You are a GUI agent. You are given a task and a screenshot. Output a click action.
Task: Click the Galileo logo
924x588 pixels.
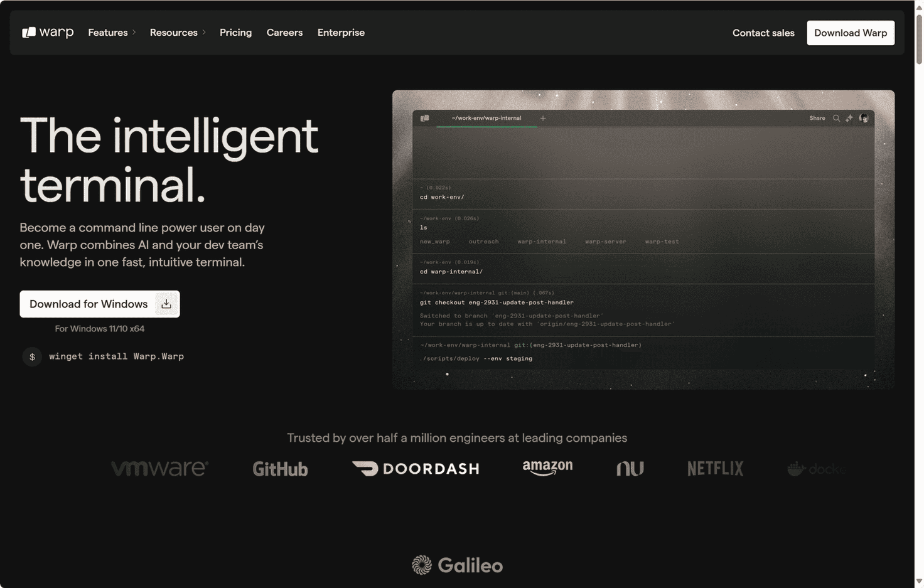pos(457,565)
